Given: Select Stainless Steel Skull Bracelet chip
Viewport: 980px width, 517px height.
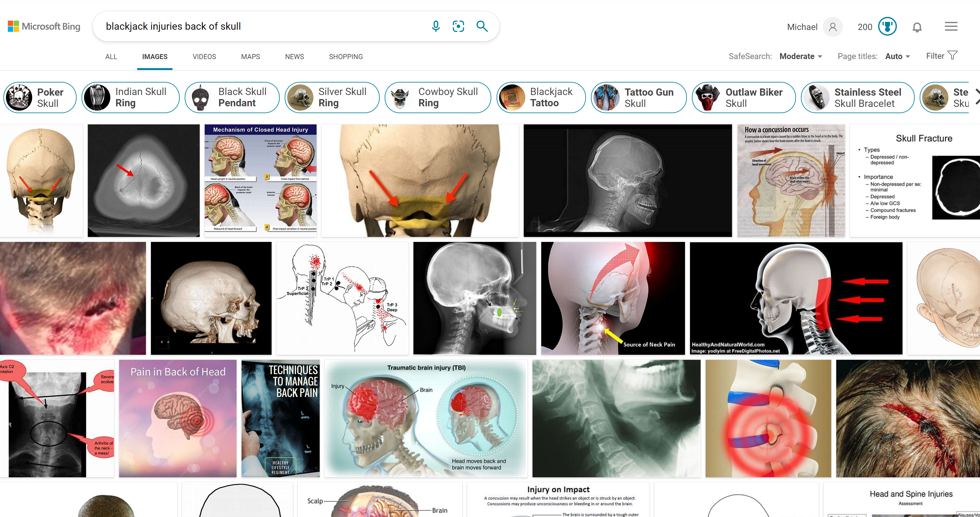Looking at the screenshot, I should point(857,98).
